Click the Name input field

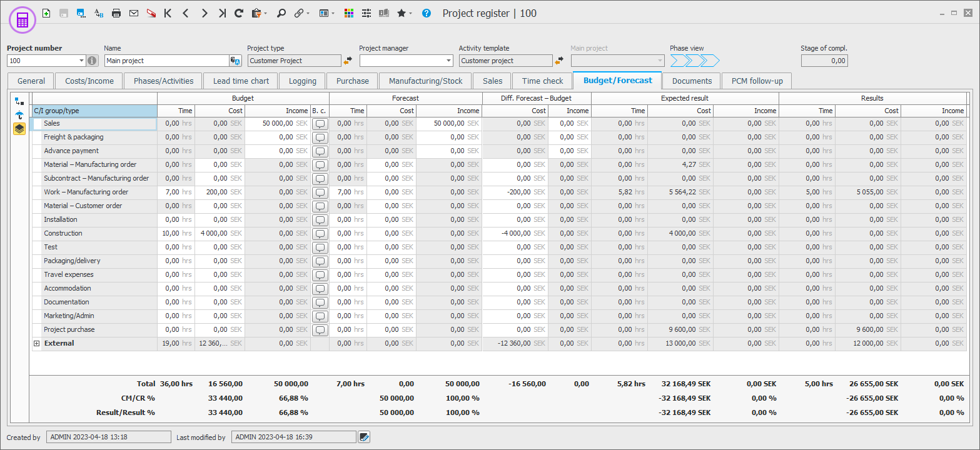point(166,61)
